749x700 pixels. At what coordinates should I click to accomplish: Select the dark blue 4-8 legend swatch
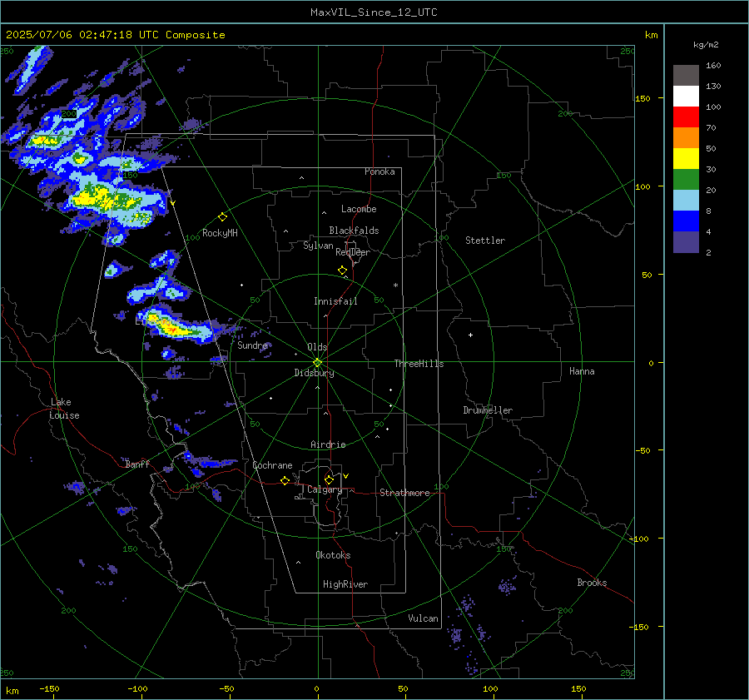click(686, 221)
